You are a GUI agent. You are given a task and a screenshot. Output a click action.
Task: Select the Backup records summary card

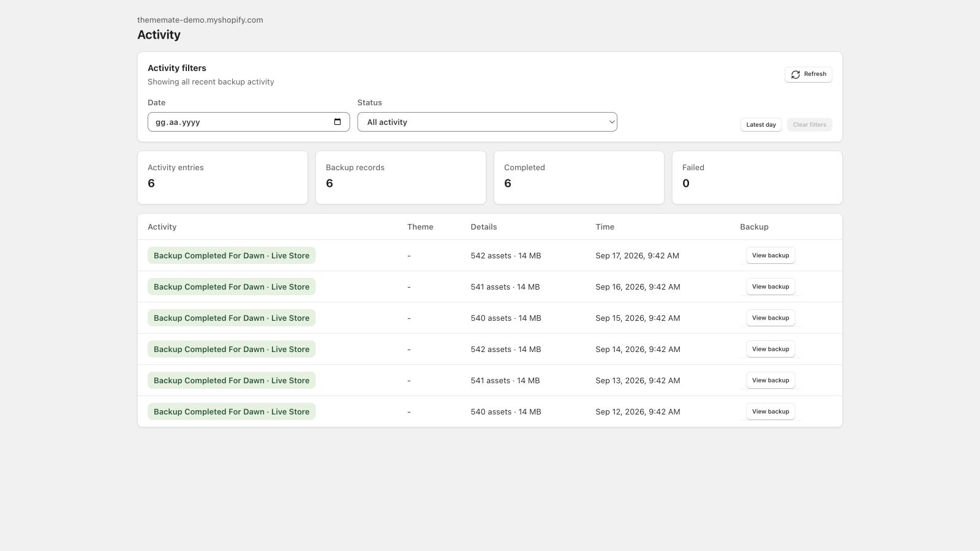click(401, 178)
